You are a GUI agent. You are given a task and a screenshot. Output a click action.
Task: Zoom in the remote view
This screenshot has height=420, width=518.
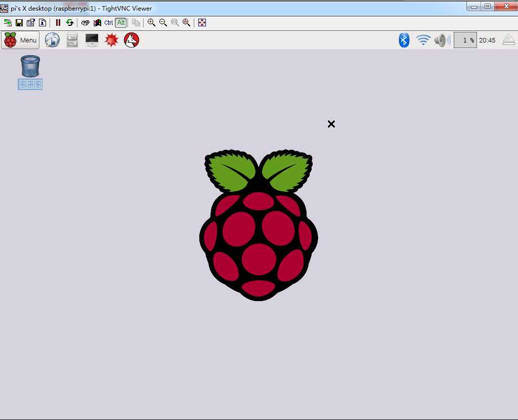click(x=151, y=22)
